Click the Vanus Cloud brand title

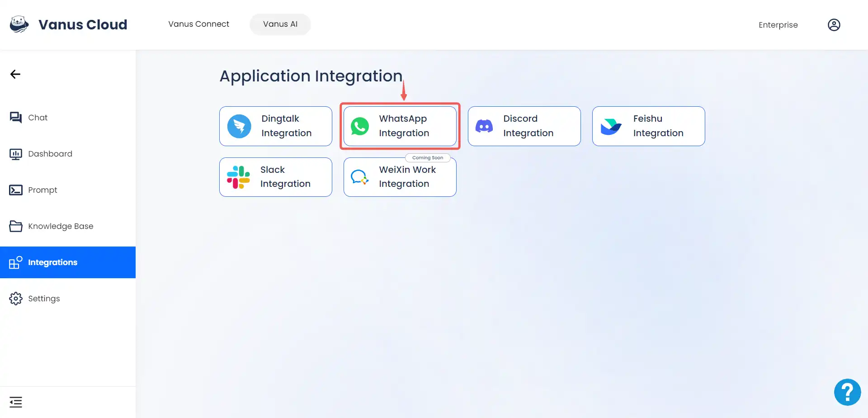pyautogui.click(x=83, y=24)
